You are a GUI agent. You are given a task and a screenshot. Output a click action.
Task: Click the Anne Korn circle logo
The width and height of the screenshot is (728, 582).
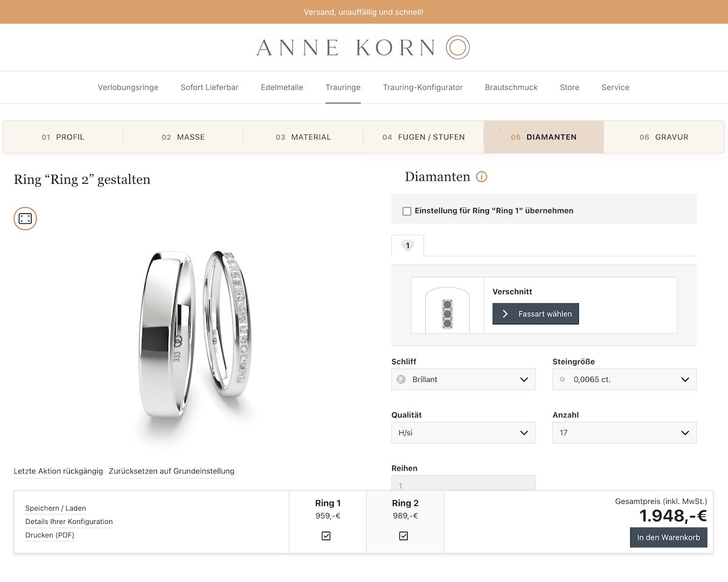(x=458, y=47)
